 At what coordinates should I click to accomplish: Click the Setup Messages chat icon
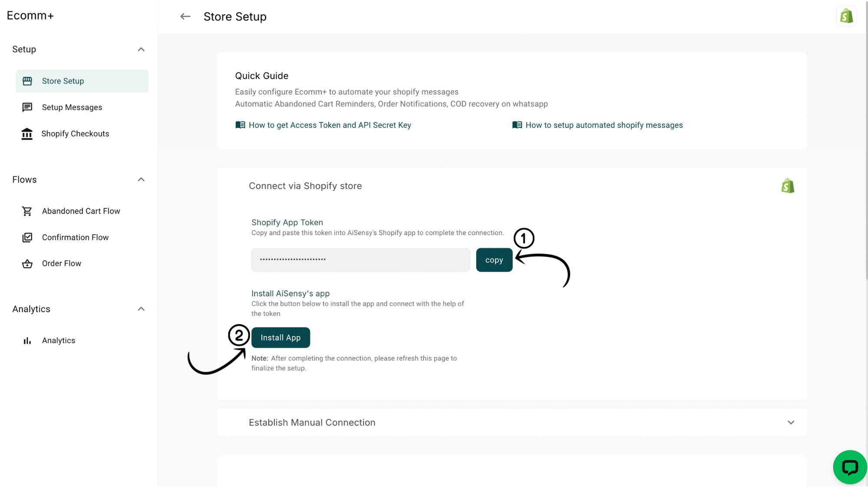point(27,107)
